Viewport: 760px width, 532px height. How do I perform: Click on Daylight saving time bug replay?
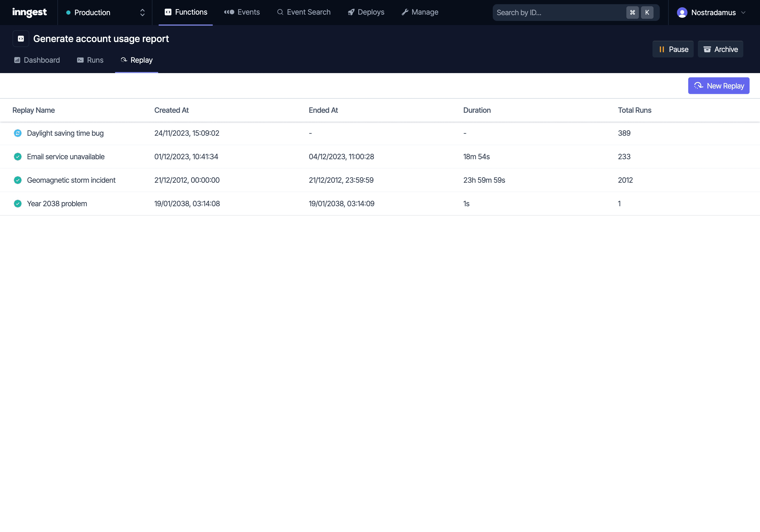(x=65, y=133)
